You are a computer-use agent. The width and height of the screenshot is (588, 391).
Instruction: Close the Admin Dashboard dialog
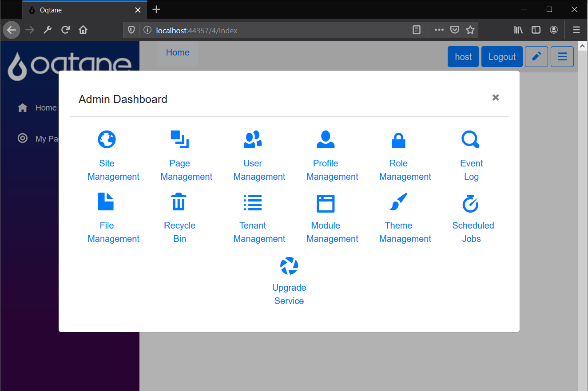pos(496,98)
